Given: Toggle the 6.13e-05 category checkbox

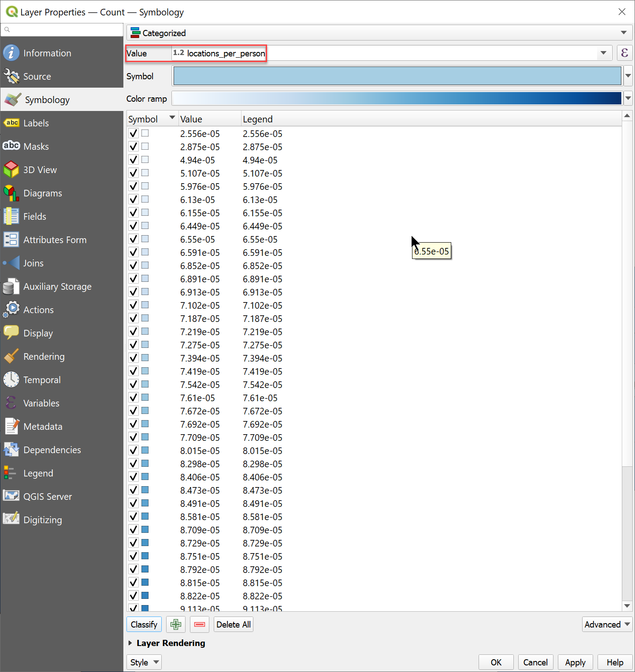Looking at the screenshot, I should tap(134, 199).
